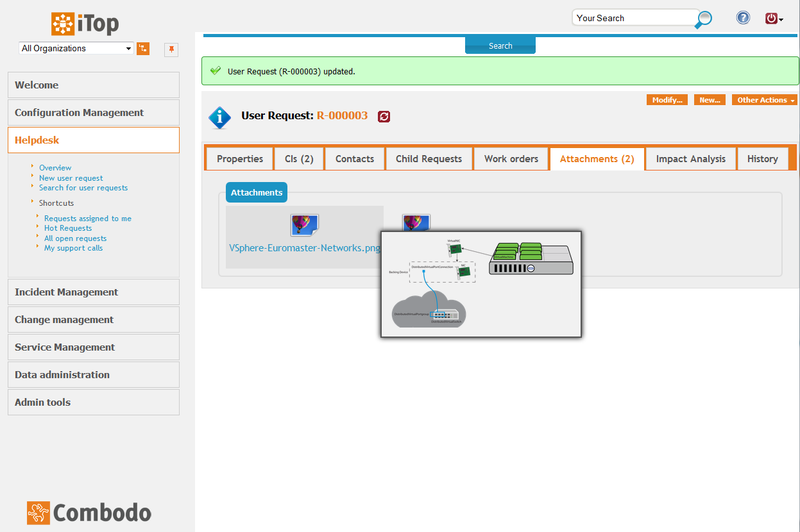Expand the Welcome menu section
Viewport: 800px width, 532px height.
tap(94, 85)
